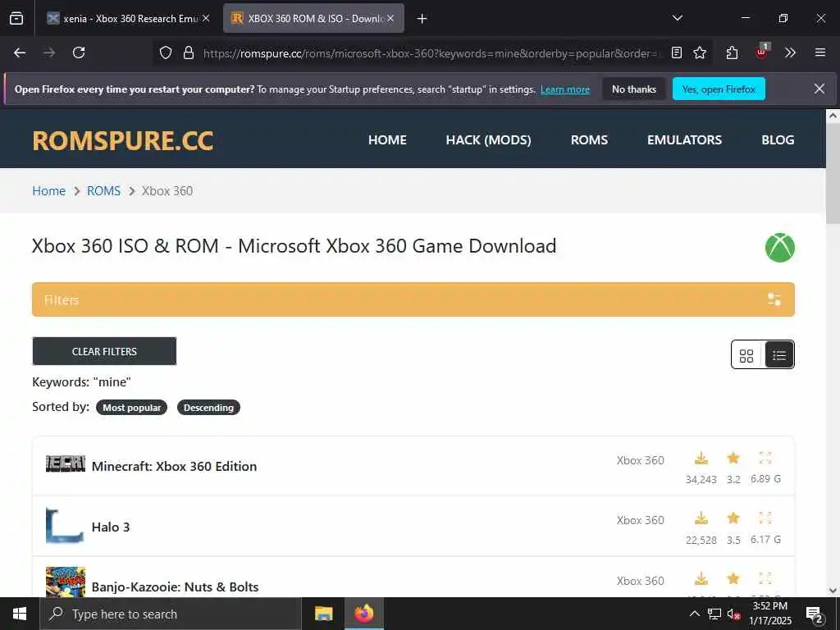This screenshot has width=840, height=630.
Task: Open the uBlock Origin extension icon
Action: tap(762, 52)
